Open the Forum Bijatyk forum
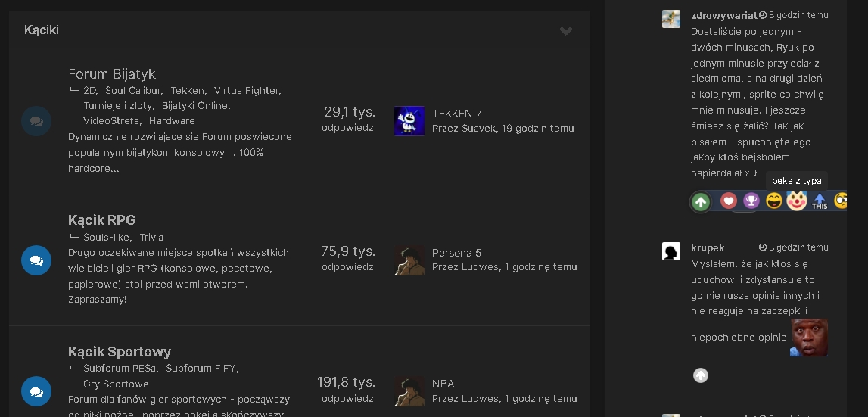868x417 pixels. [112, 73]
